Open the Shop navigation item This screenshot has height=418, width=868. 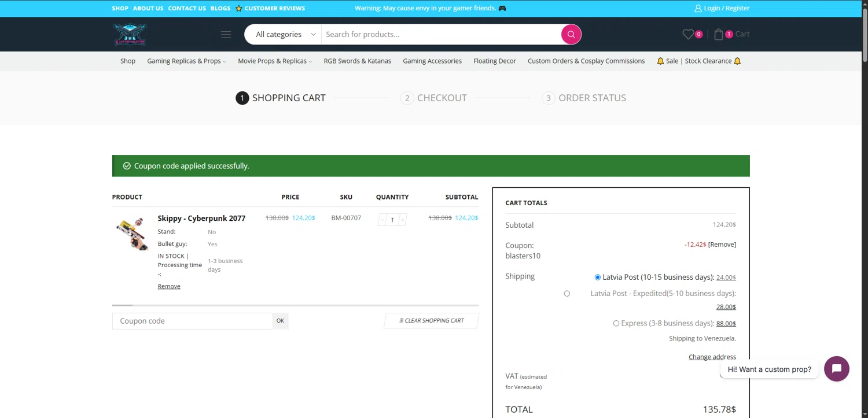click(x=128, y=61)
